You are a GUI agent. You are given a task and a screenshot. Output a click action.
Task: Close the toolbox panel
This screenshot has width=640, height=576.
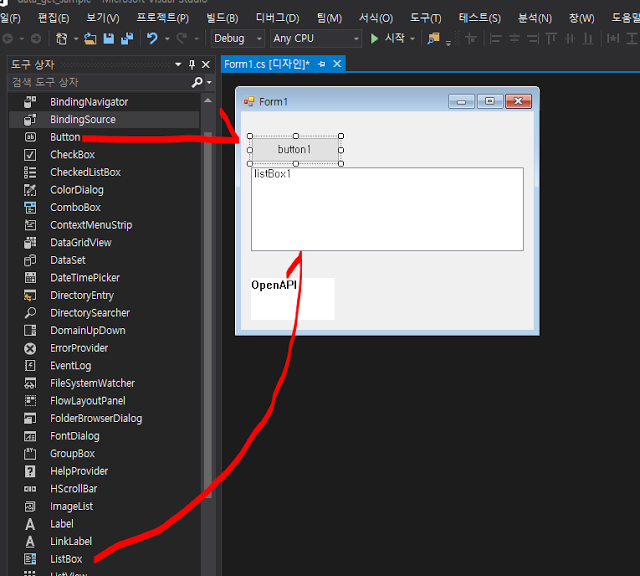click(206, 64)
